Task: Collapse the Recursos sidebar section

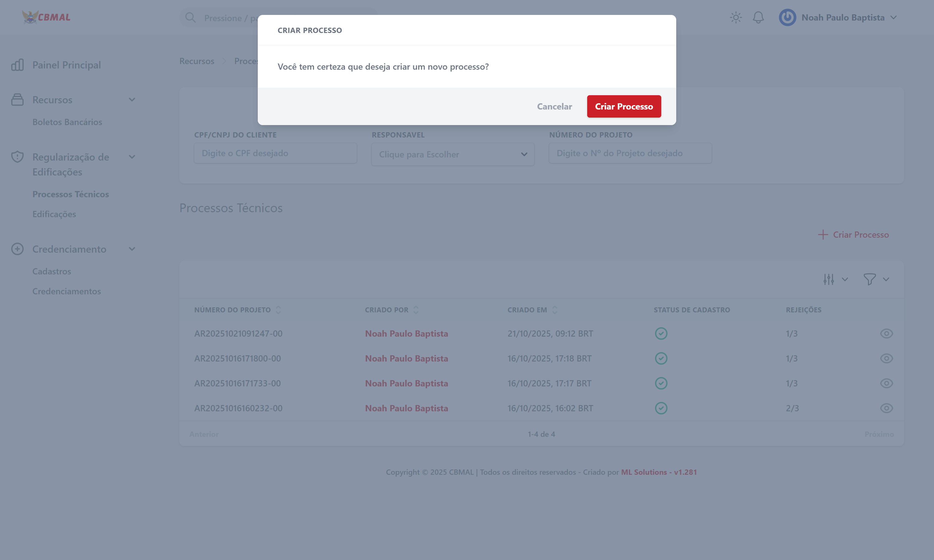Action: 132,100
